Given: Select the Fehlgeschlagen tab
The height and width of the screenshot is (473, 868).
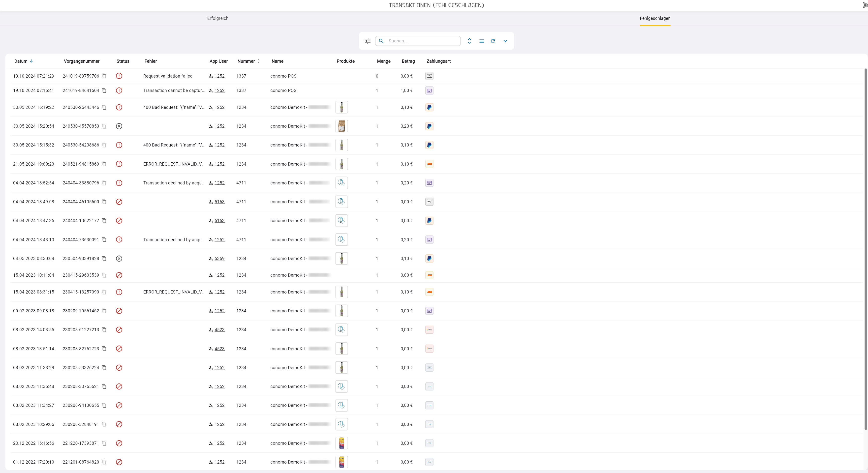Looking at the screenshot, I should [x=655, y=18].
